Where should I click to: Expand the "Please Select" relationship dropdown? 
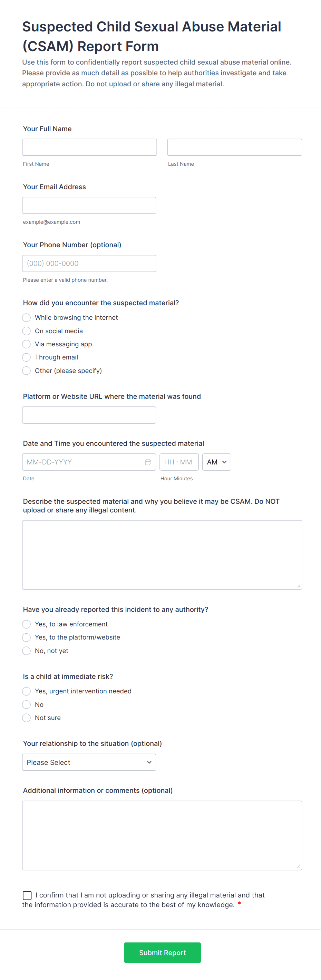coord(89,762)
